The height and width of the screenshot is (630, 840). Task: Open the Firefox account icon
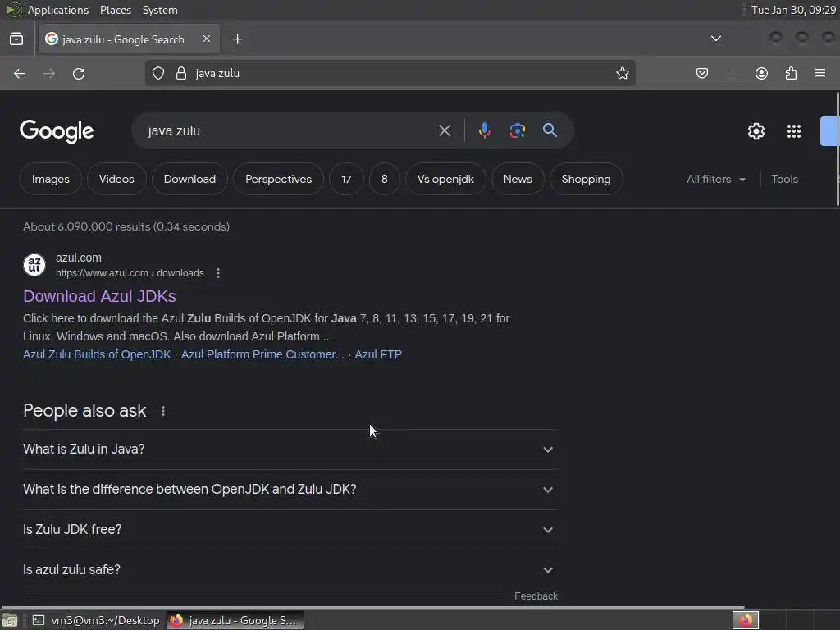761,73
